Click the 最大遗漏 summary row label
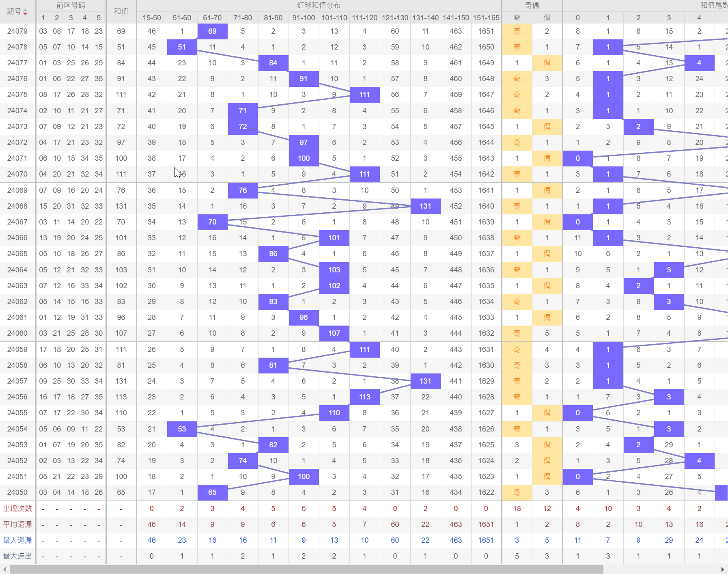 (17, 540)
